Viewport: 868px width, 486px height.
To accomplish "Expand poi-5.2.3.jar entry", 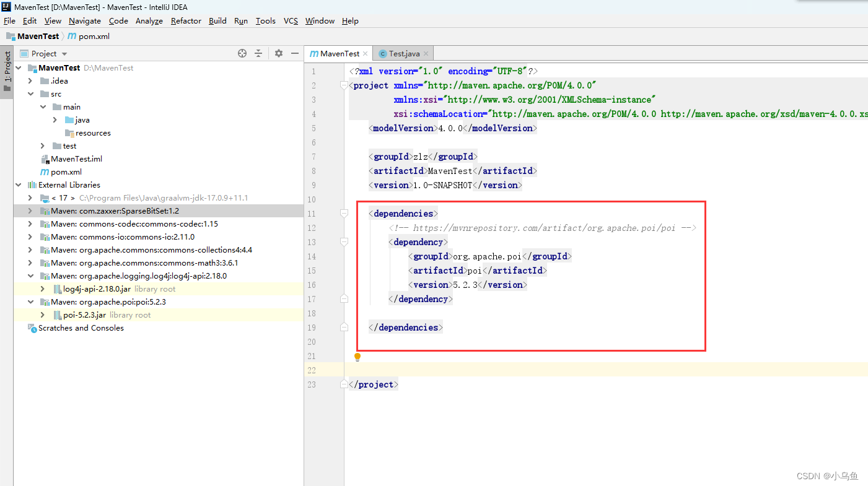I will coord(43,315).
